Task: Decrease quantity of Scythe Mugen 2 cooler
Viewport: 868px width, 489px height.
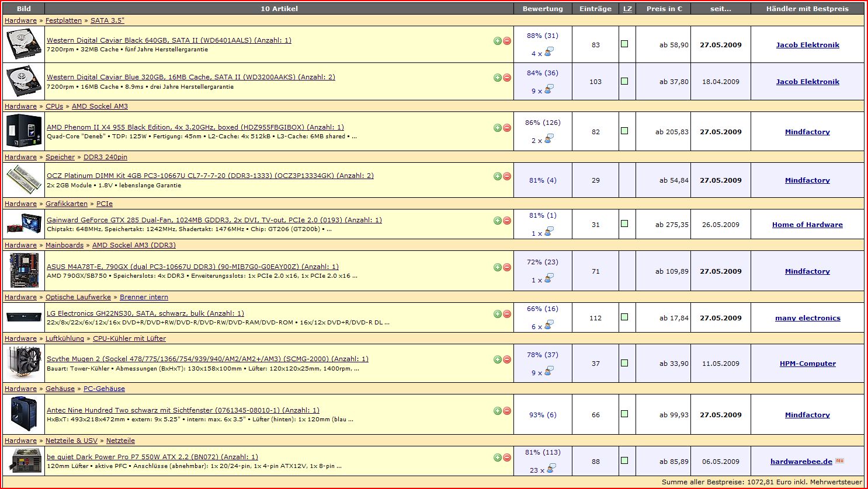Action: (507, 359)
